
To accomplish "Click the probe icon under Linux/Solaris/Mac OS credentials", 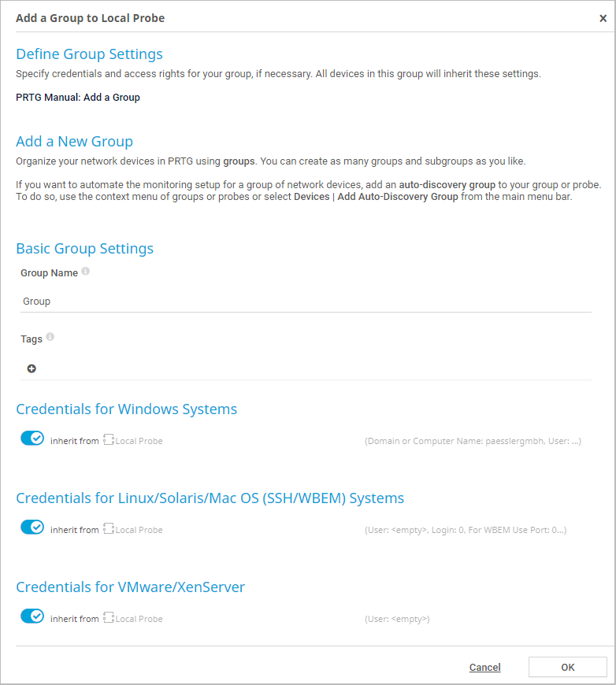I will [109, 529].
